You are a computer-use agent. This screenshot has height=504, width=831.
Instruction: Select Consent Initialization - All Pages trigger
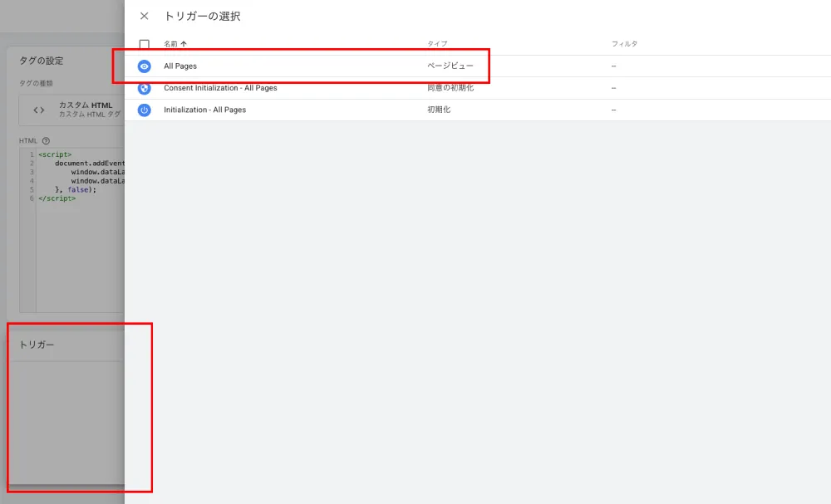click(x=220, y=88)
